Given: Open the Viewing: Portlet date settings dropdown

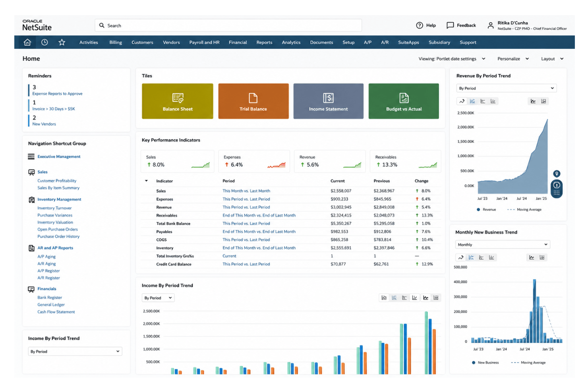Looking at the screenshot, I should (x=452, y=59).
